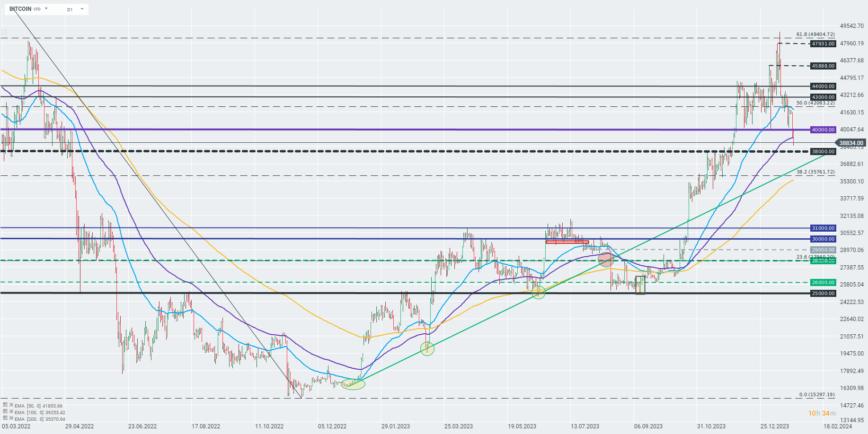Click the 17.08.2022 date on time axis
The height and width of the screenshot is (434, 868).
(206, 426)
